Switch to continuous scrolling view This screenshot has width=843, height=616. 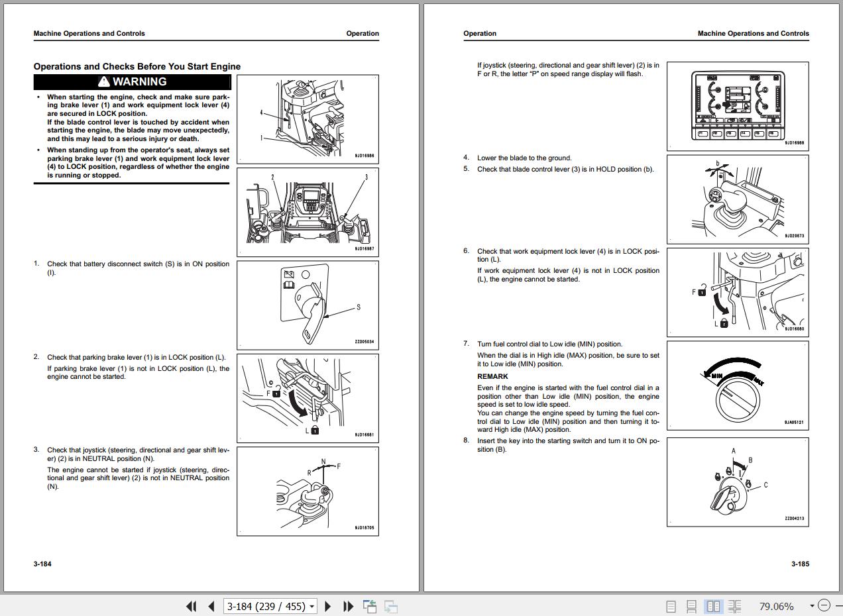691,606
